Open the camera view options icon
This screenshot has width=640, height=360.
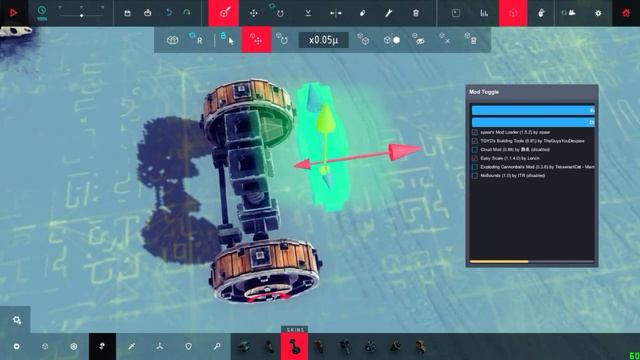[569, 13]
